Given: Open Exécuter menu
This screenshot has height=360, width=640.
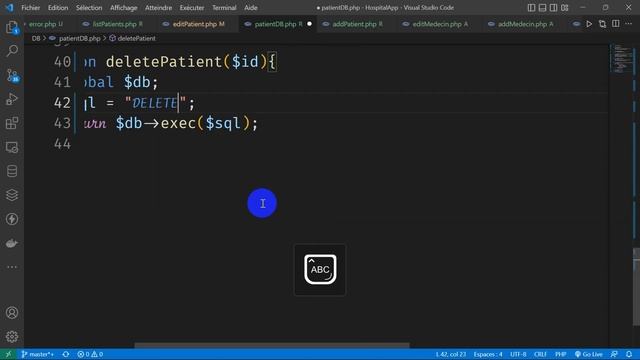Looking at the screenshot, I should (192, 8).
